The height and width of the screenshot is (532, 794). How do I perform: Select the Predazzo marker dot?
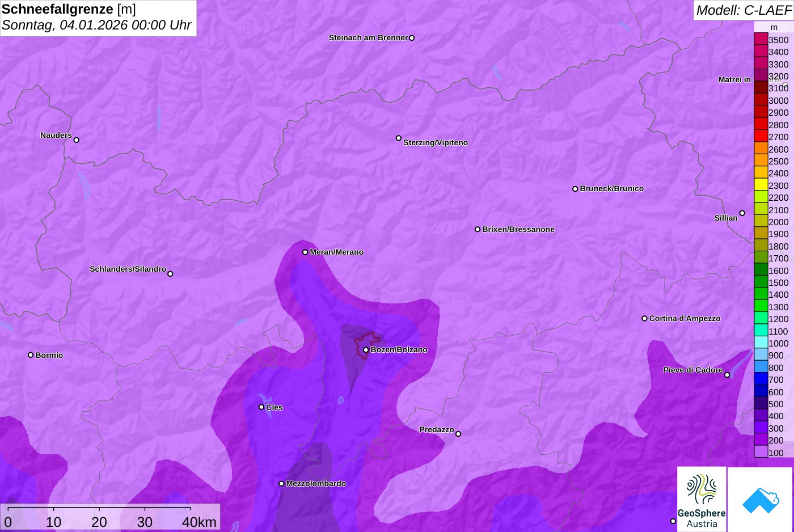coord(458,434)
